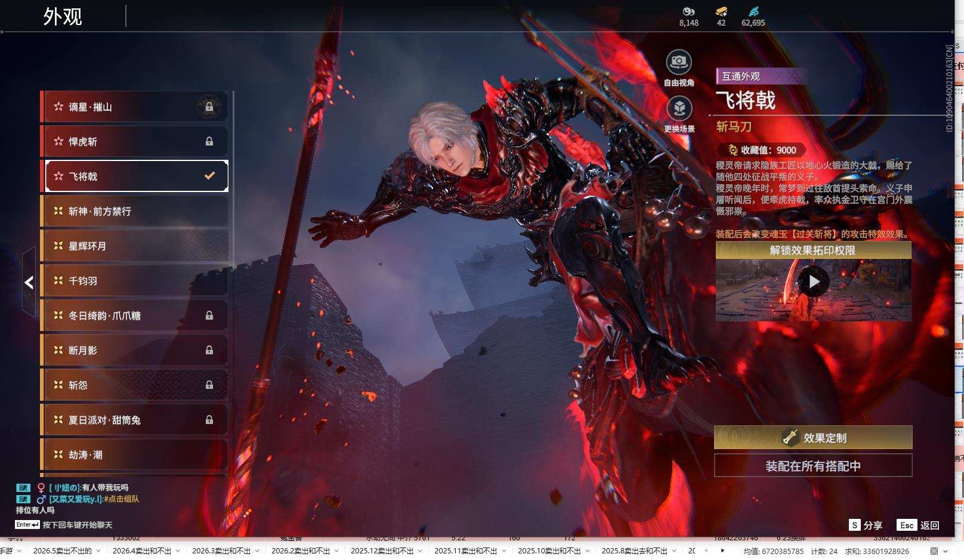Select the 劫涛·潮 skin row
The image size is (964, 560).
coord(135,454)
